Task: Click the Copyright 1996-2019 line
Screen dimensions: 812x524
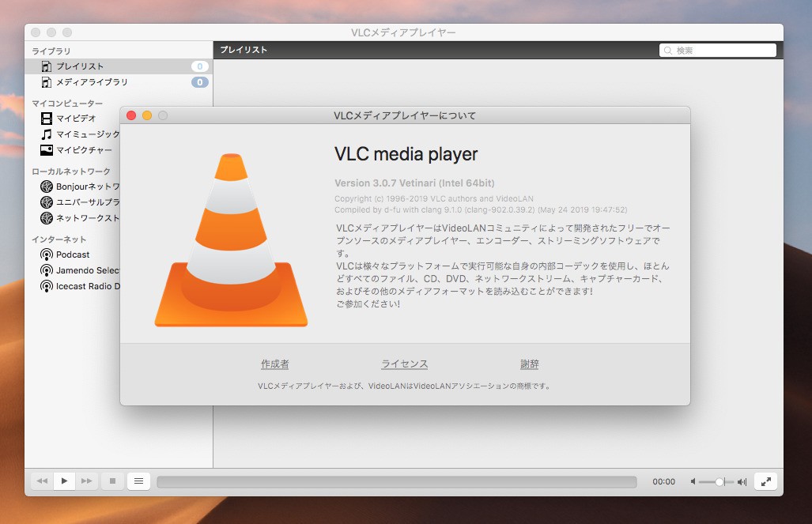Action: tap(434, 198)
